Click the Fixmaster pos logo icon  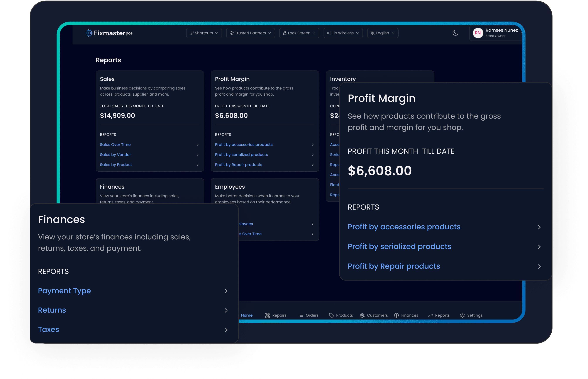[x=89, y=33]
